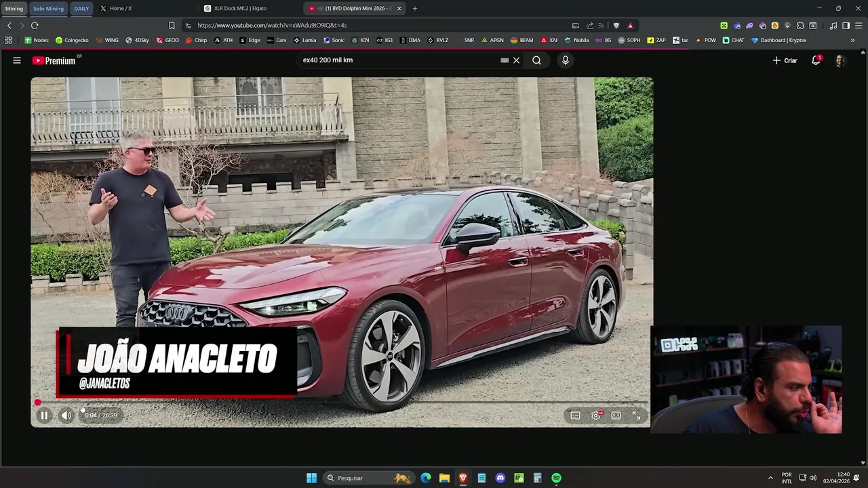Open media control music note icon
Screen dimensions: 868x488
click(833, 25)
